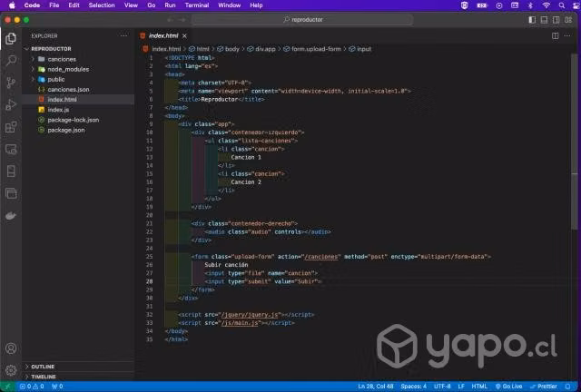Click the form.upload-form breadcrumb item
Screen dimensions: 581x392
pyautogui.click(x=312, y=49)
